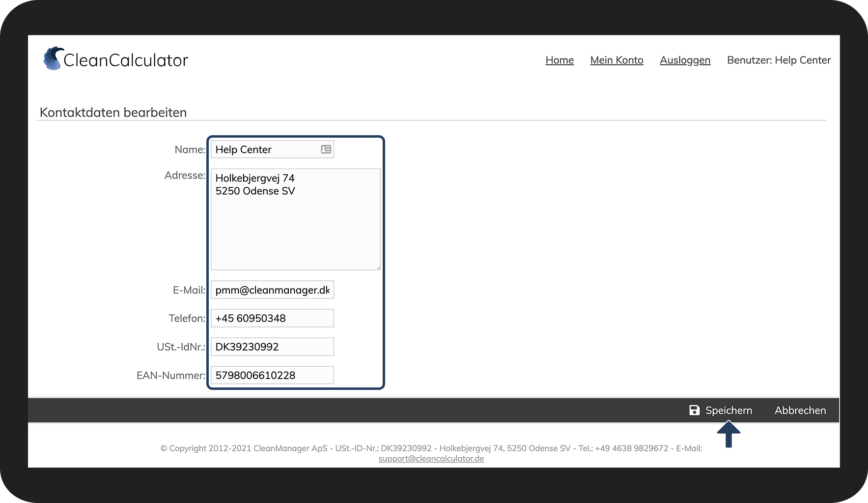Screen dimensions: 868x503
Task: Click the floppy disk save icon
Action: coord(694,410)
